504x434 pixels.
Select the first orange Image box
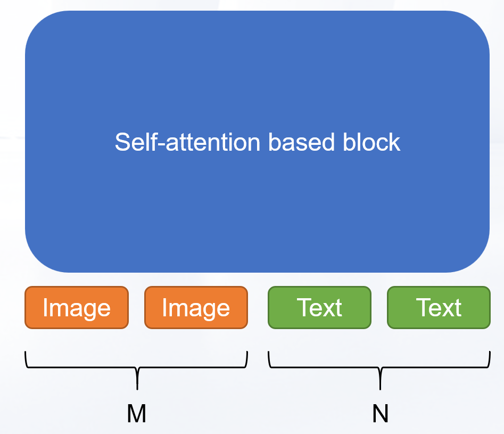[x=77, y=308]
